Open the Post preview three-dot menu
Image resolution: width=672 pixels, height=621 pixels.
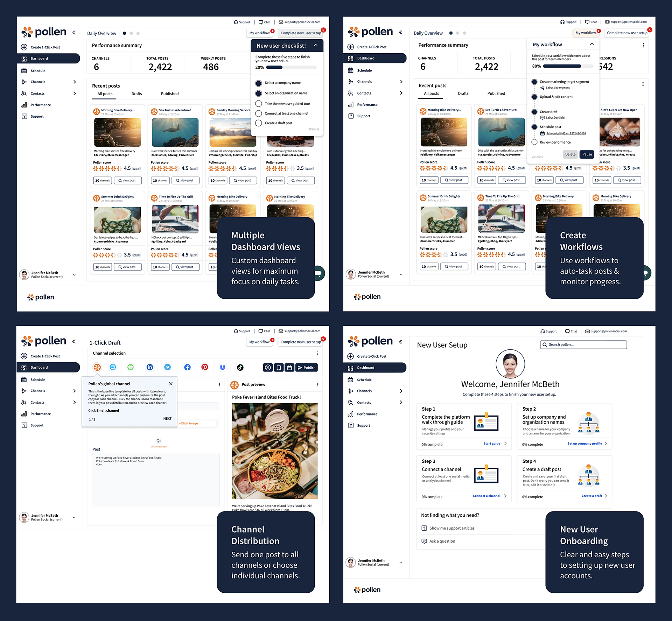(317, 384)
